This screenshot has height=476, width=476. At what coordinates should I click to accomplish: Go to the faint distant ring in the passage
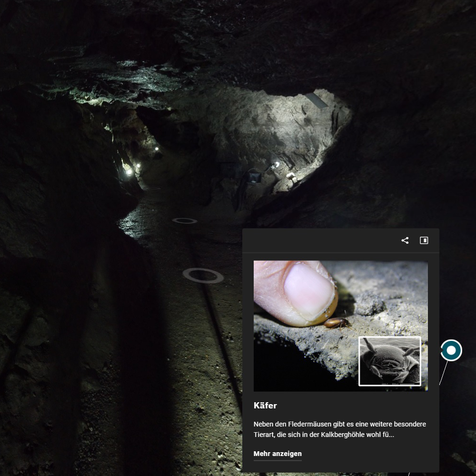151,188
